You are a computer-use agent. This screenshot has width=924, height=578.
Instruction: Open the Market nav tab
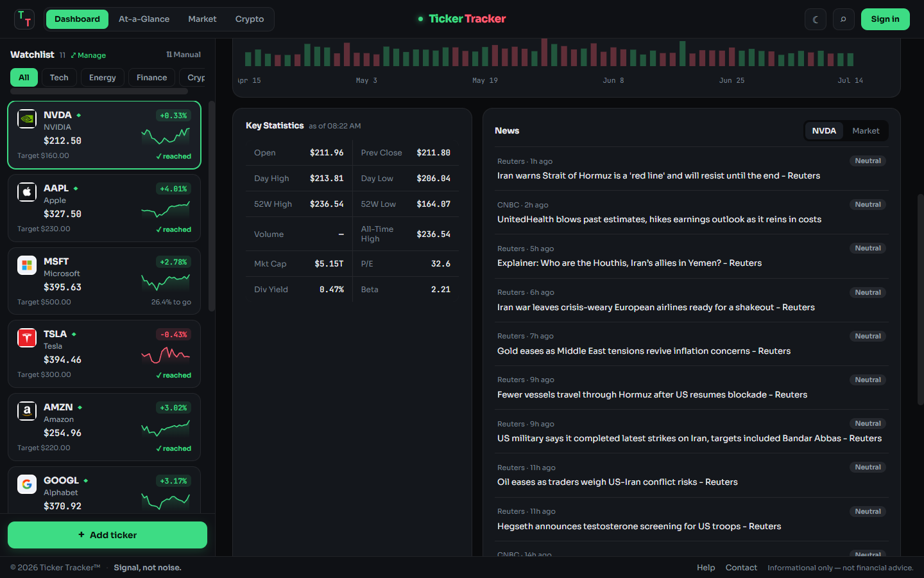tap(202, 19)
